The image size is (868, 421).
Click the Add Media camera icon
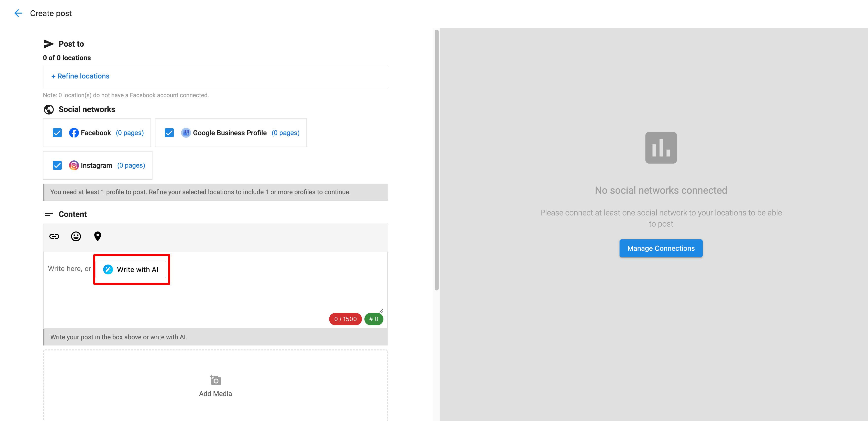pyautogui.click(x=215, y=380)
